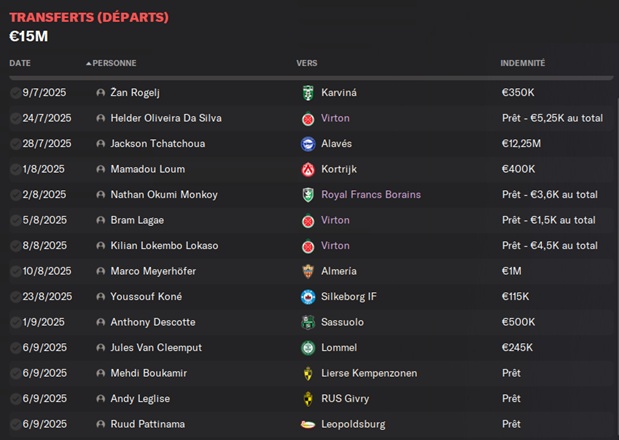Click the Lommel club badge icon
The width and height of the screenshot is (619, 440).
(x=308, y=348)
